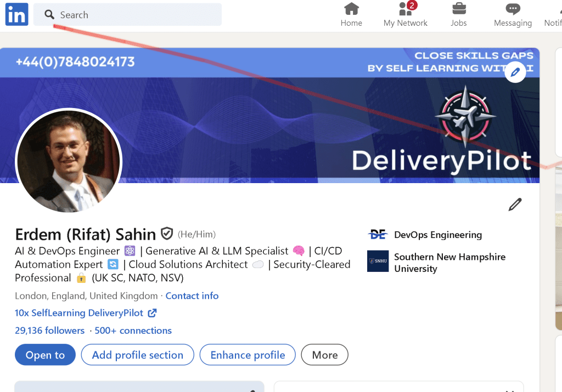Click the Open to button
The height and width of the screenshot is (392, 562).
45,355
